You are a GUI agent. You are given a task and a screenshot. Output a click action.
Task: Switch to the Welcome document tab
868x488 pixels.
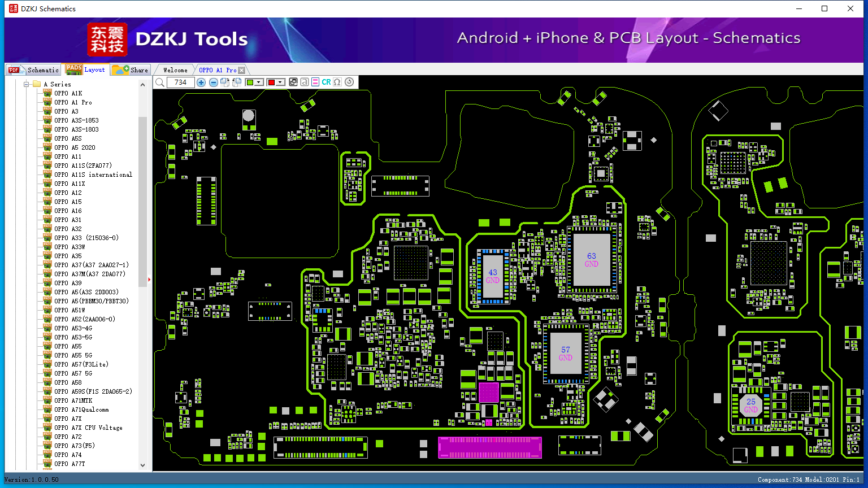pos(175,70)
